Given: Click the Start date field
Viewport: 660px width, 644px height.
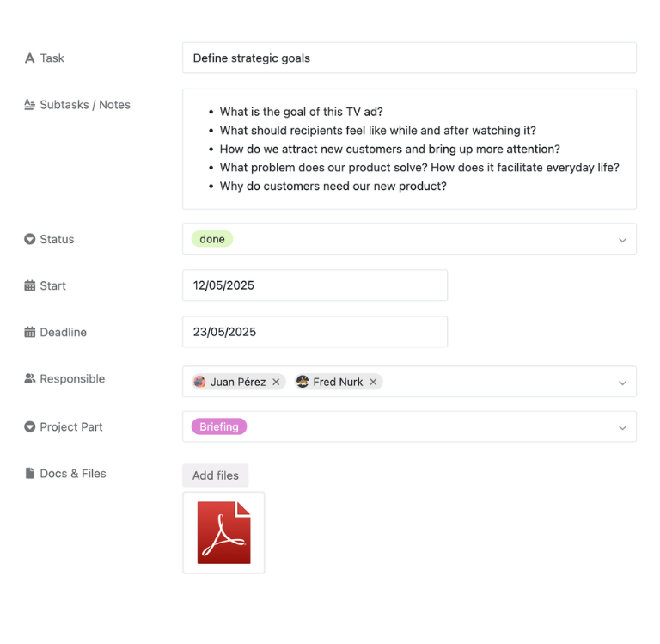Looking at the screenshot, I should point(315,285).
